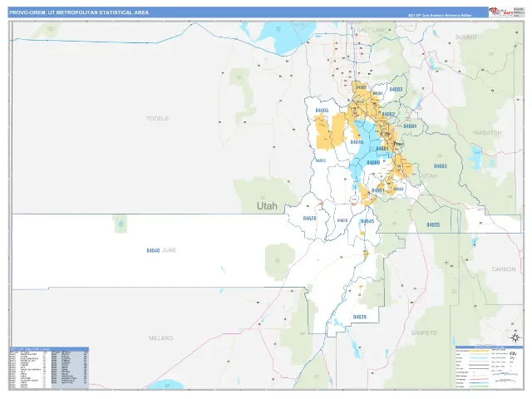The width and height of the screenshot is (532, 399).
Task: Click ZIP code 84020 label
Action: coord(361,87)
